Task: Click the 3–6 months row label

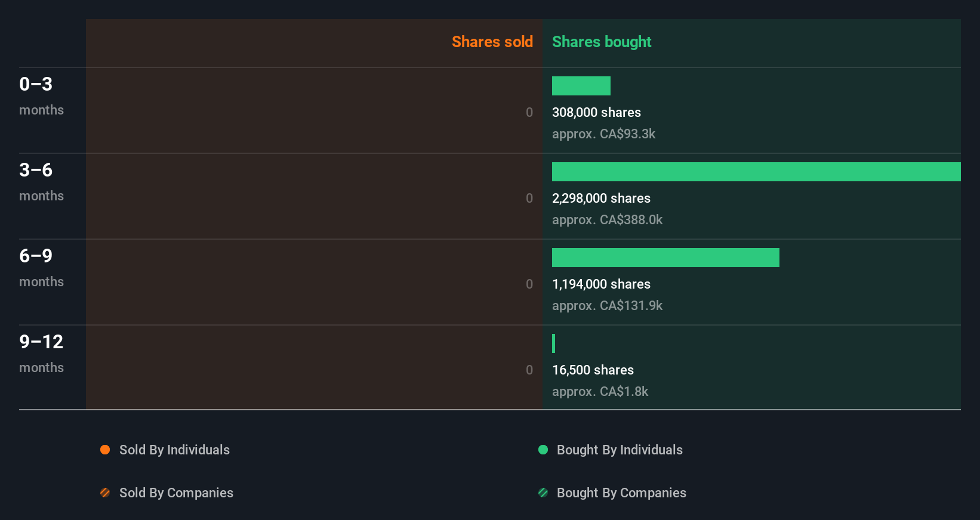Action: (x=41, y=181)
